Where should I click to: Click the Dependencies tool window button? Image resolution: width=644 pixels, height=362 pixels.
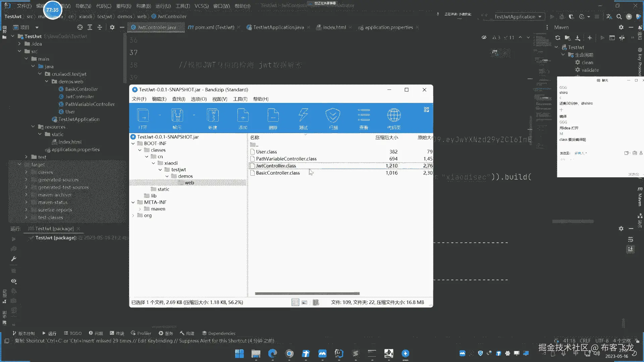[218, 333]
